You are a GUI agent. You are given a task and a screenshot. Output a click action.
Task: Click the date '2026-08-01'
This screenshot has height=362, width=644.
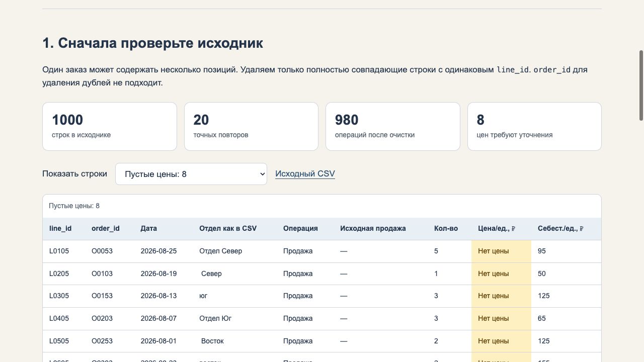pos(158,341)
